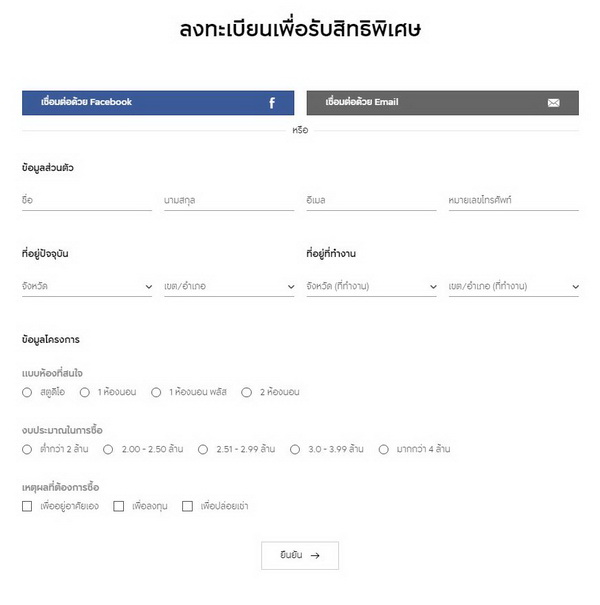
Task: Click the Email envelope icon
Action: (x=554, y=103)
